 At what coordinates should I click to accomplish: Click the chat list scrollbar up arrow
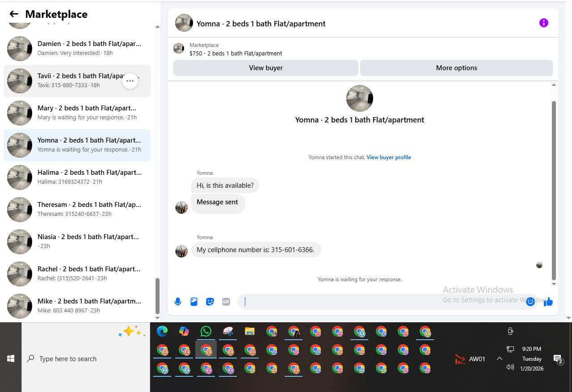[157, 27]
